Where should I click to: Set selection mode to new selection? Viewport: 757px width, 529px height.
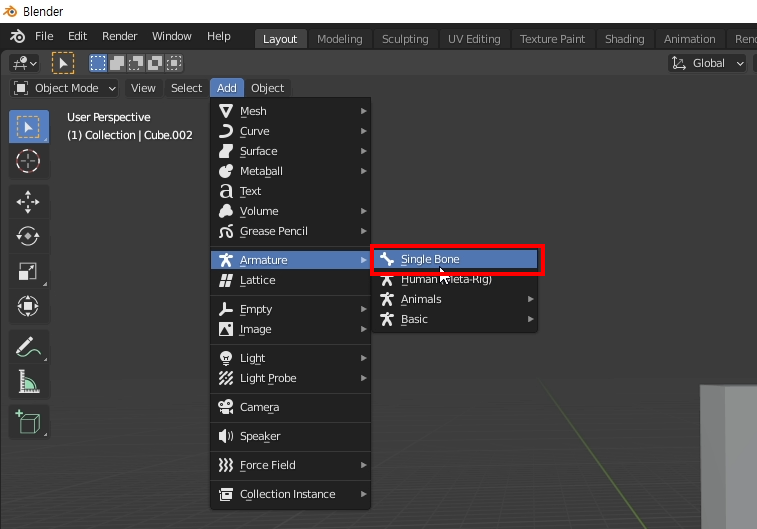point(98,63)
